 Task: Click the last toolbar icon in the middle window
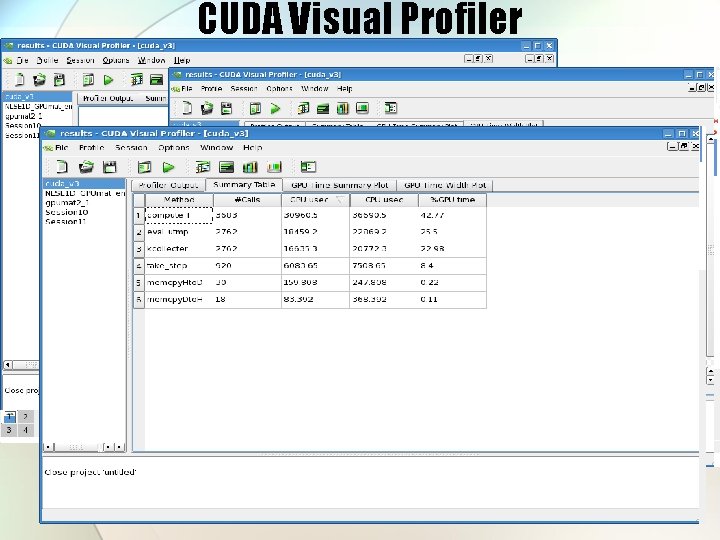point(390,108)
